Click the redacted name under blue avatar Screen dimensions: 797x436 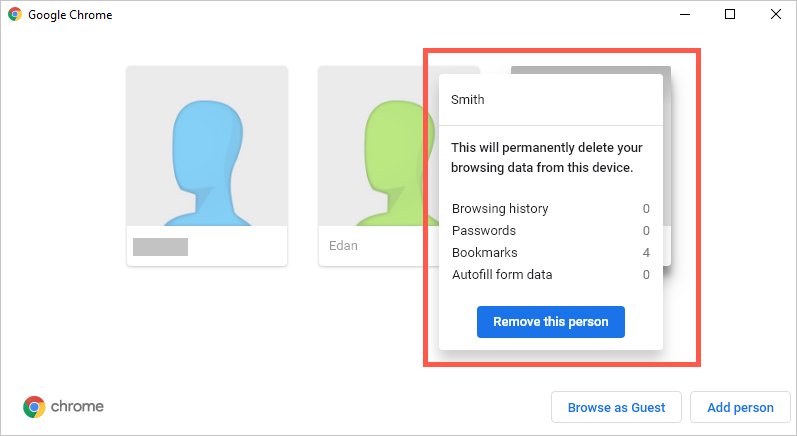(x=160, y=245)
